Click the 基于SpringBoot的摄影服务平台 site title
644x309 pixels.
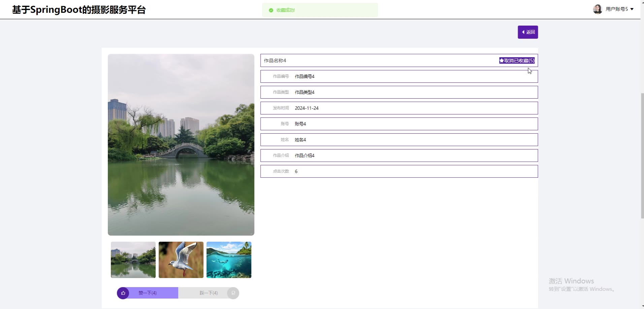[x=79, y=10]
